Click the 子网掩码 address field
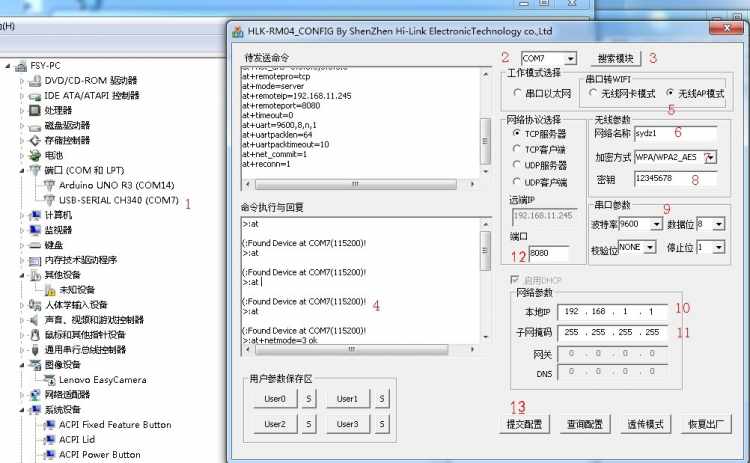The image size is (750, 463). coord(612,332)
